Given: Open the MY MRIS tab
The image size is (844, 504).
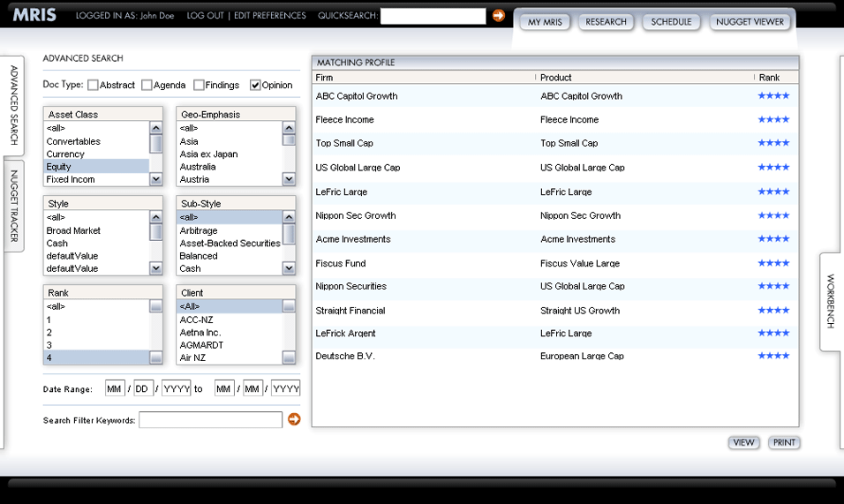Looking at the screenshot, I should [545, 22].
